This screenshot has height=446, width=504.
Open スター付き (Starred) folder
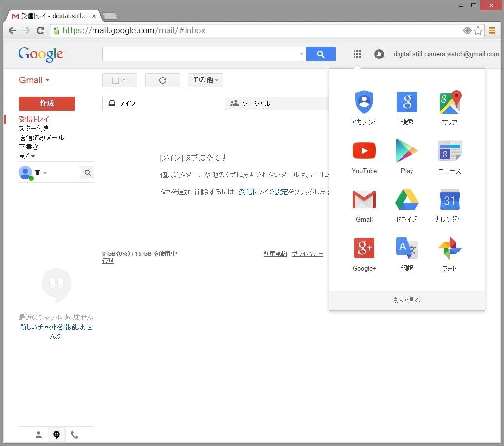34,128
